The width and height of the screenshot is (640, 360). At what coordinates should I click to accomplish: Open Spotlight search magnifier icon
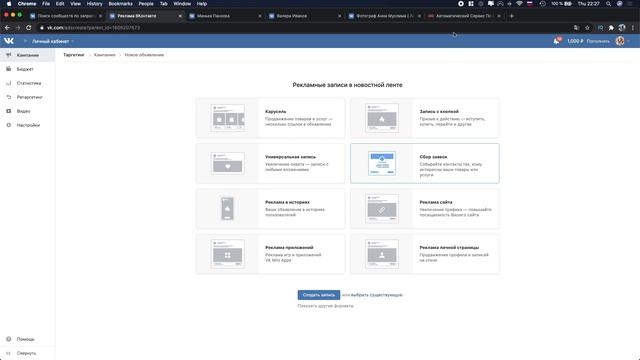click(x=609, y=4)
